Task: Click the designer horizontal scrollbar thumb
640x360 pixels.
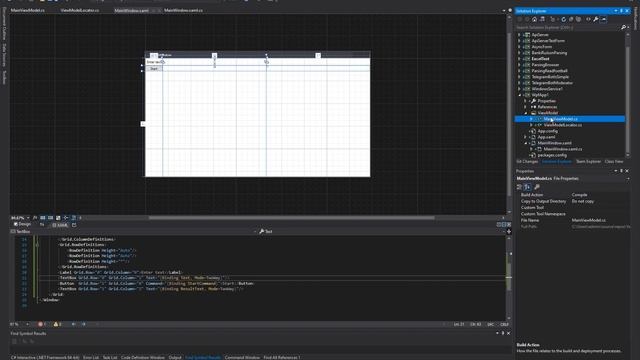Action: (291, 218)
